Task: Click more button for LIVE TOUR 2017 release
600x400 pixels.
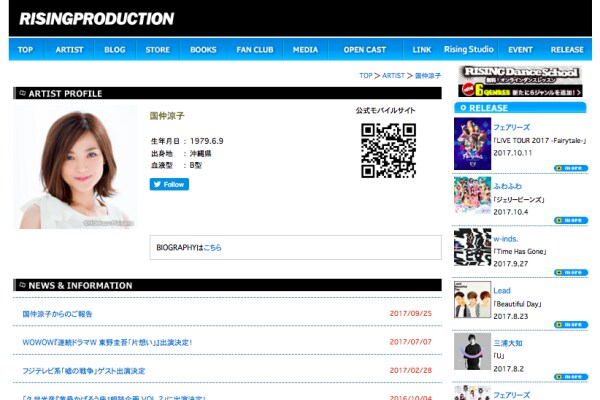Action: coord(571,168)
